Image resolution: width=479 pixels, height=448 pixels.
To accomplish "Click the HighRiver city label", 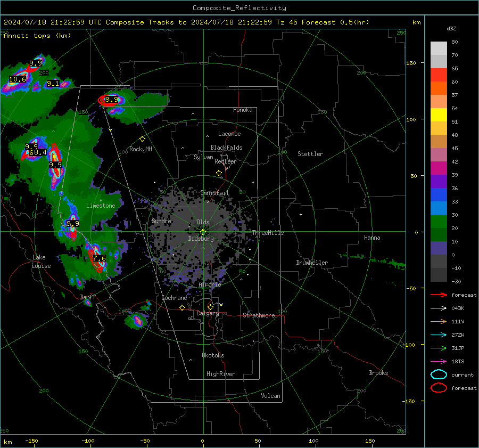I will [x=221, y=374].
